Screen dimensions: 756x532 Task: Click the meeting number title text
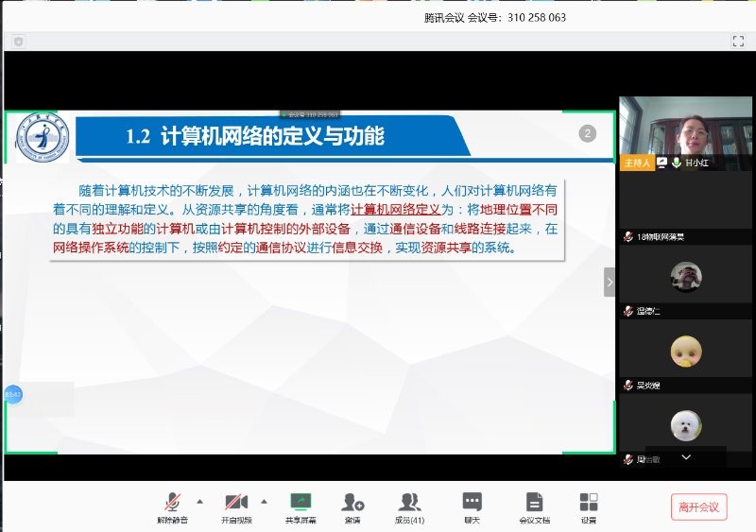496,17
